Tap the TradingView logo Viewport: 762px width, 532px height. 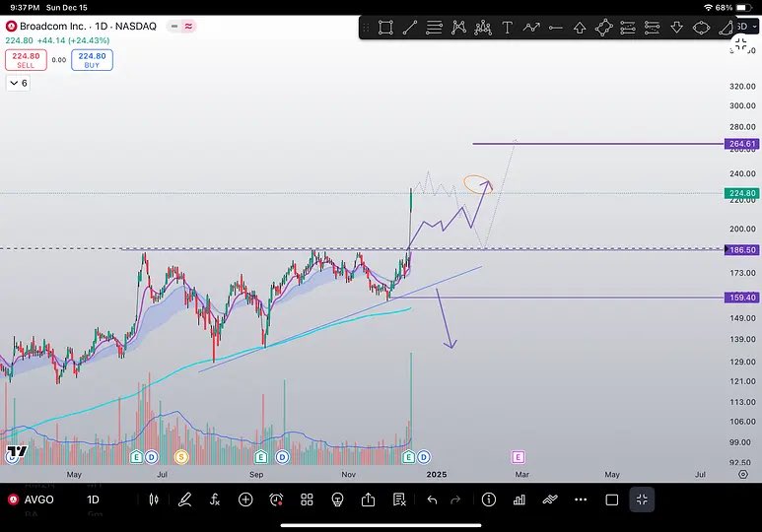16,452
